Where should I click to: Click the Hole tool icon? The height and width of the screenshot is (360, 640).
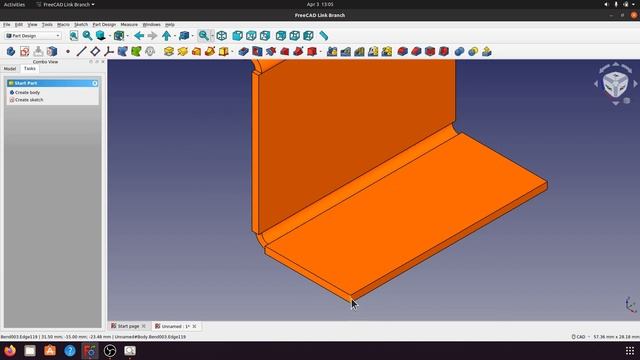click(257, 51)
